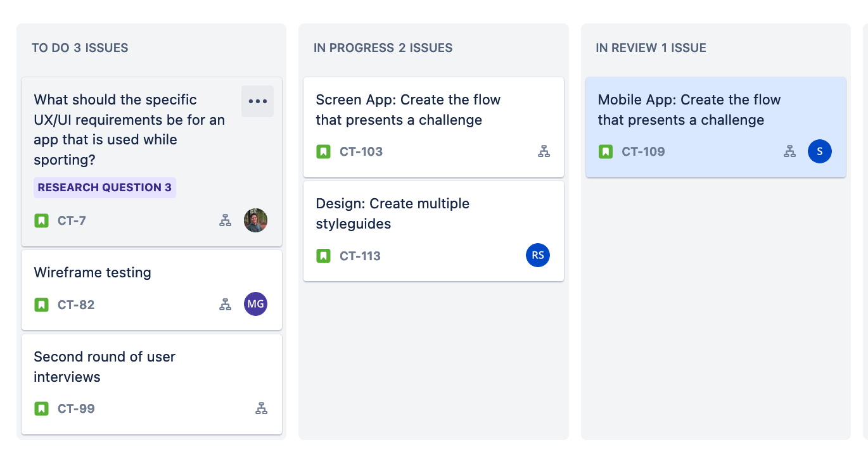
Task: Click the TO DO column header
Action: 80,47
